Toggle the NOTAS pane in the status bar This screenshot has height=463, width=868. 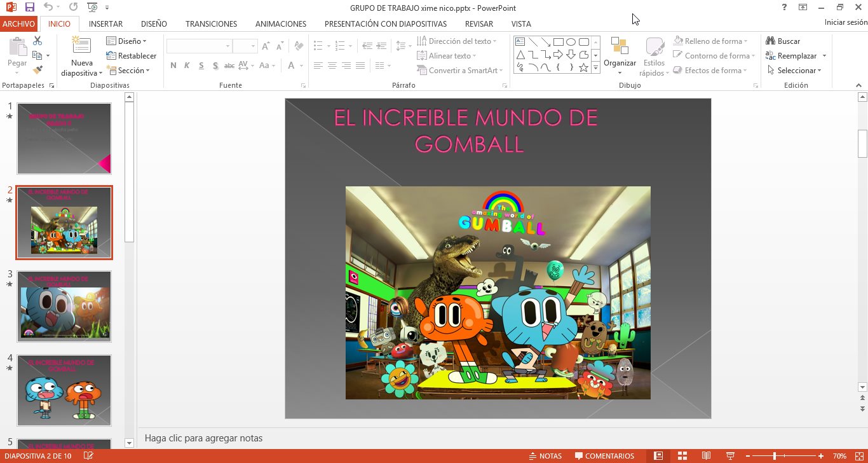pyautogui.click(x=545, y=456)
